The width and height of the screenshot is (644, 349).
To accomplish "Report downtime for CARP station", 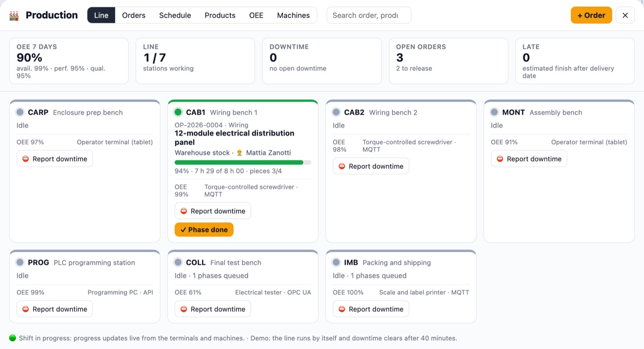I will click(x=55, y=159).
